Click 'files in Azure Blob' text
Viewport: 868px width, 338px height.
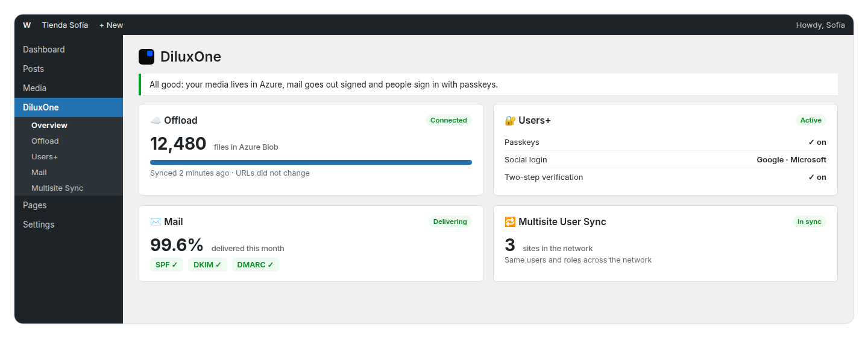pyautogui.click(x=246, y=147)
